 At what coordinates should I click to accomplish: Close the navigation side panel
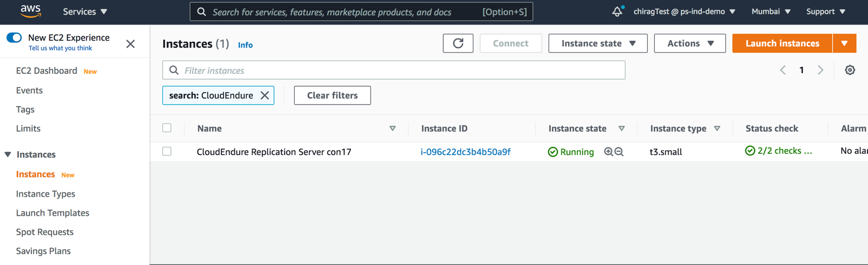[x=130, y=44]
